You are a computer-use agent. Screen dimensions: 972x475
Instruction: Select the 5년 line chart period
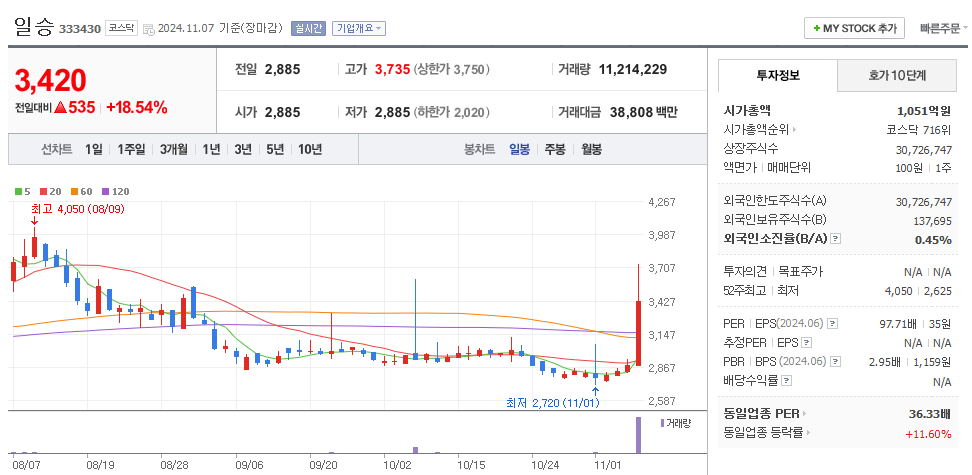click(275, 149)
